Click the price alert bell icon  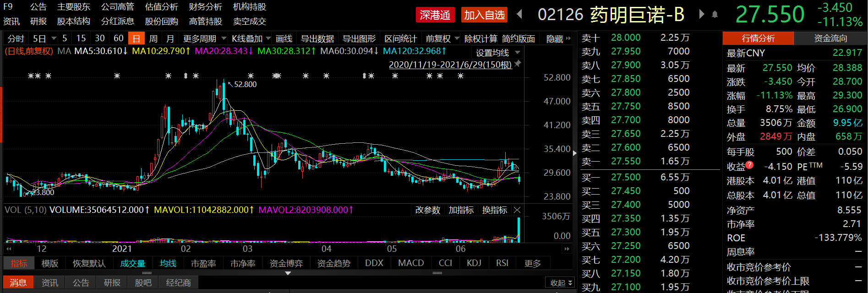coord(715,15)
